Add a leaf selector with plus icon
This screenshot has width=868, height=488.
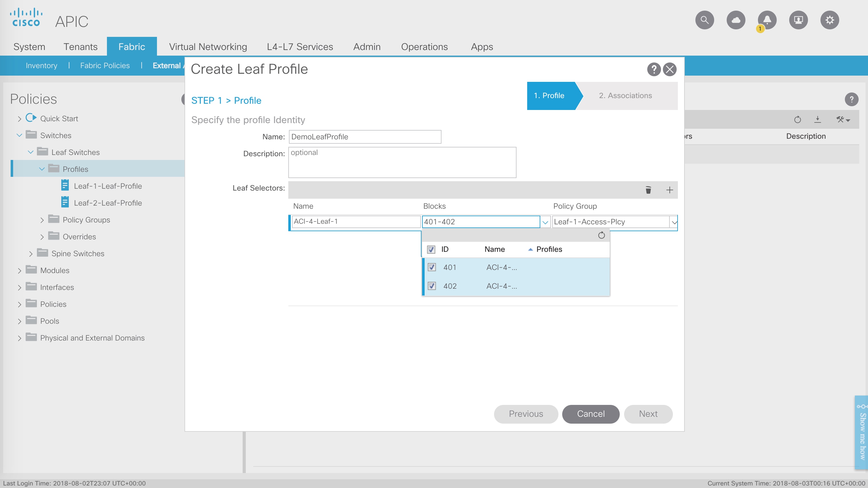tap(669, 190)
